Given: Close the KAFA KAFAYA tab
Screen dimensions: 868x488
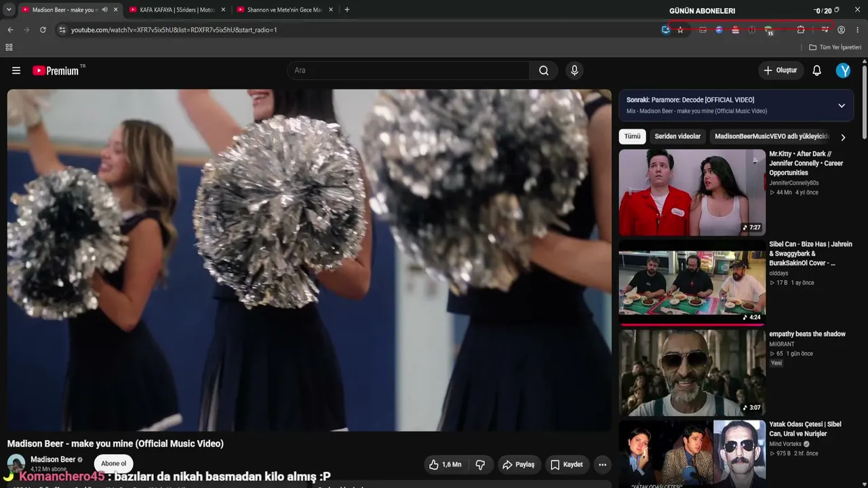Looking at the screenshot, I should coord(223,9).
